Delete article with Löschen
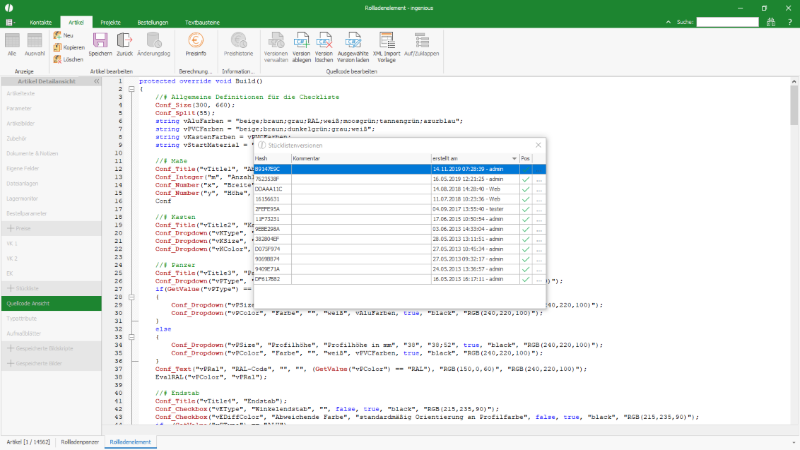The image size is (800, 450). 68,60
